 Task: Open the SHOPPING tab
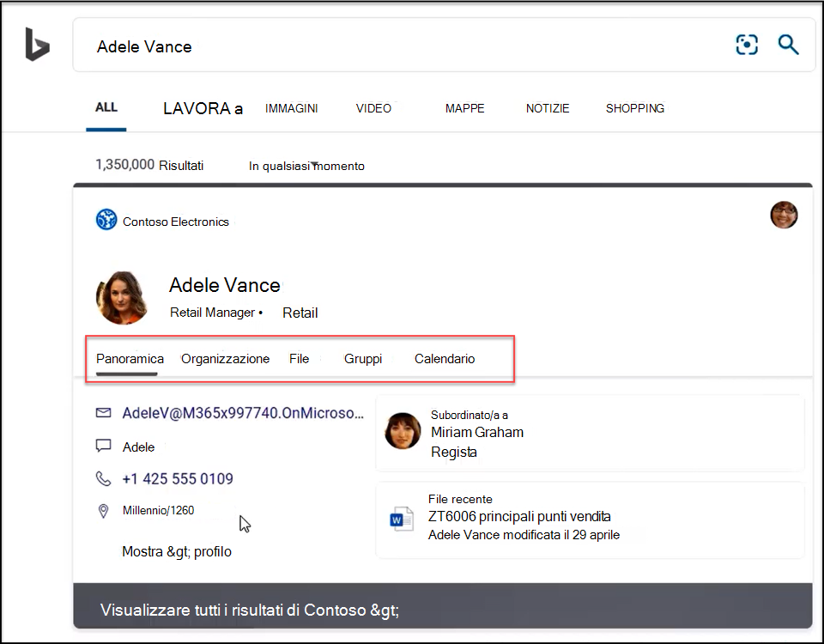pyautogui.click(x=635, y=108)
